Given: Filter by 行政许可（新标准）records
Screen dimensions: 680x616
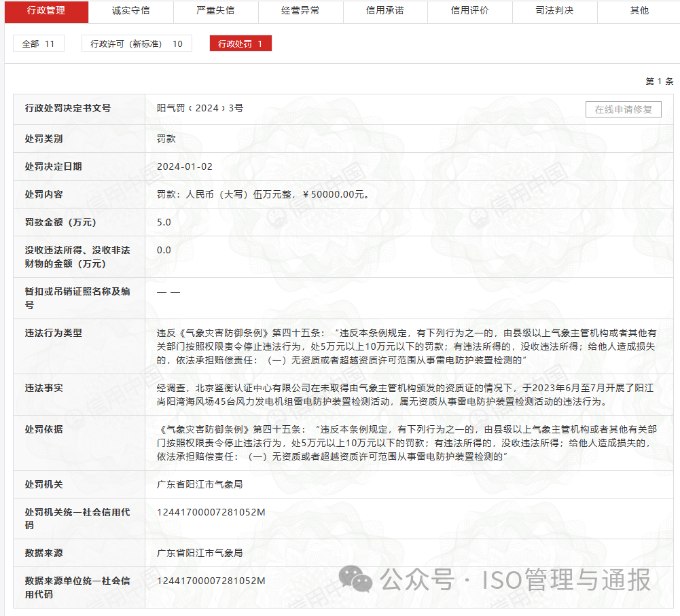Looking at the screenshot, I should [136, 43].
